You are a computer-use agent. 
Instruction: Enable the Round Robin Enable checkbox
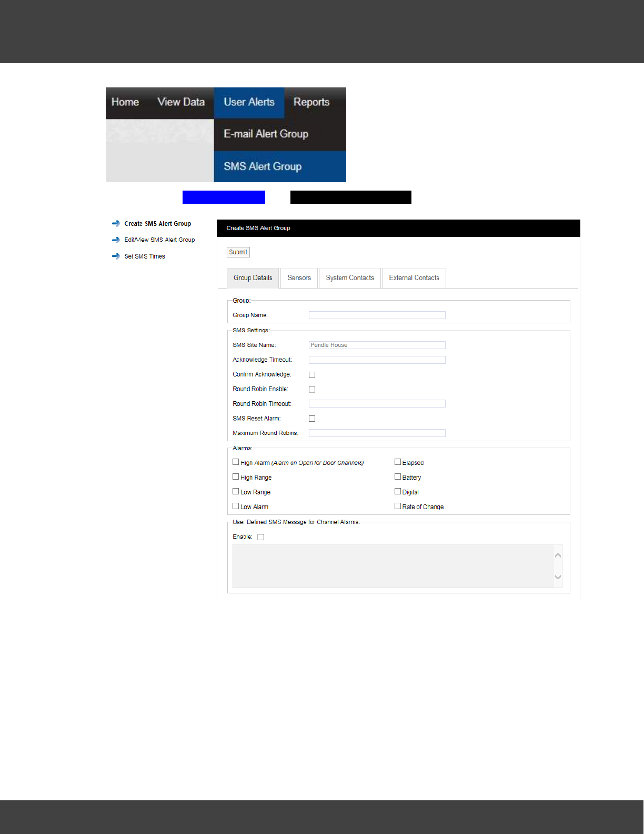[x=312, y=389]
